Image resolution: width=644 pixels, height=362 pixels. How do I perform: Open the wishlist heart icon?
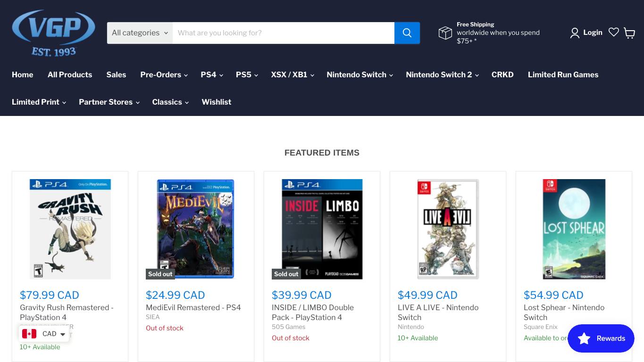[614, 32]
